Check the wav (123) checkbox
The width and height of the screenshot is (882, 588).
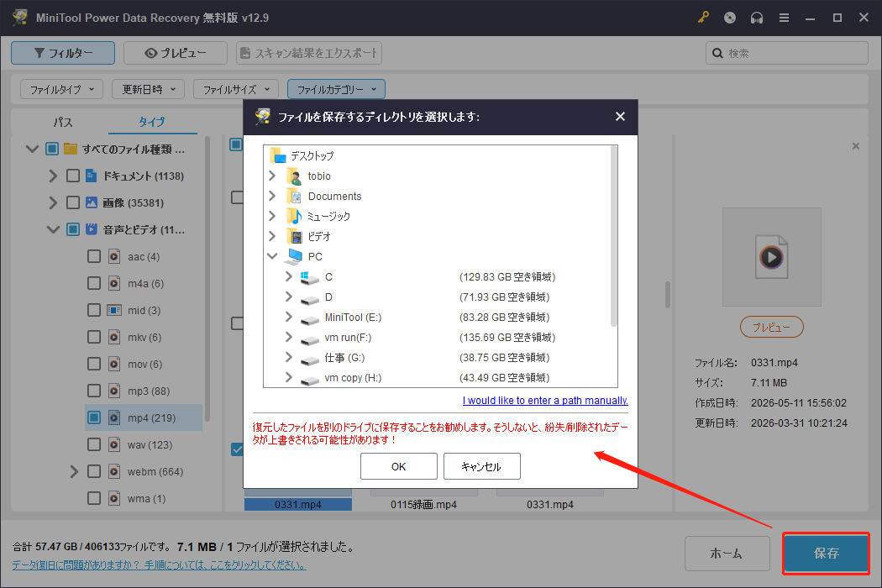(94, 444)
